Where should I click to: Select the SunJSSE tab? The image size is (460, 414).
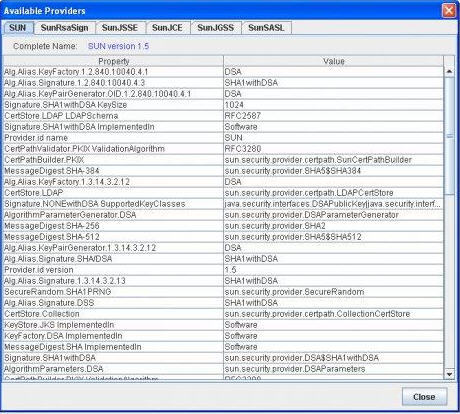coord(120,28)
